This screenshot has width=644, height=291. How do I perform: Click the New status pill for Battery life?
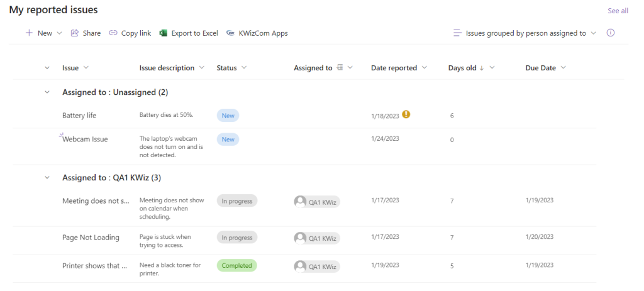click(x=228, y=116)
